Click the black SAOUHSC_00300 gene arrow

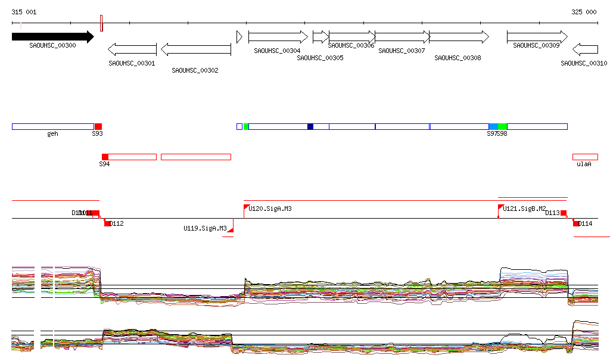pyautogui.click(x=53, y=37)
